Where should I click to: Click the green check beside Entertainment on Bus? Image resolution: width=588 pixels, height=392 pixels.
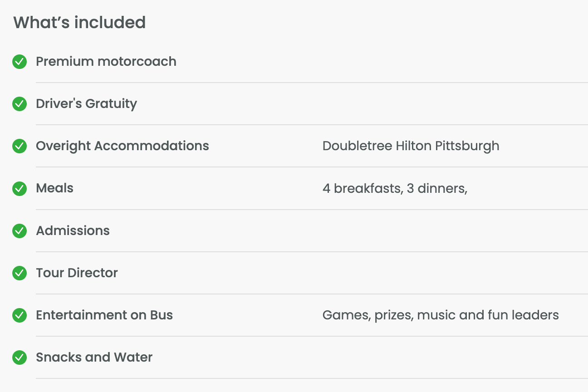coord(20,315)
